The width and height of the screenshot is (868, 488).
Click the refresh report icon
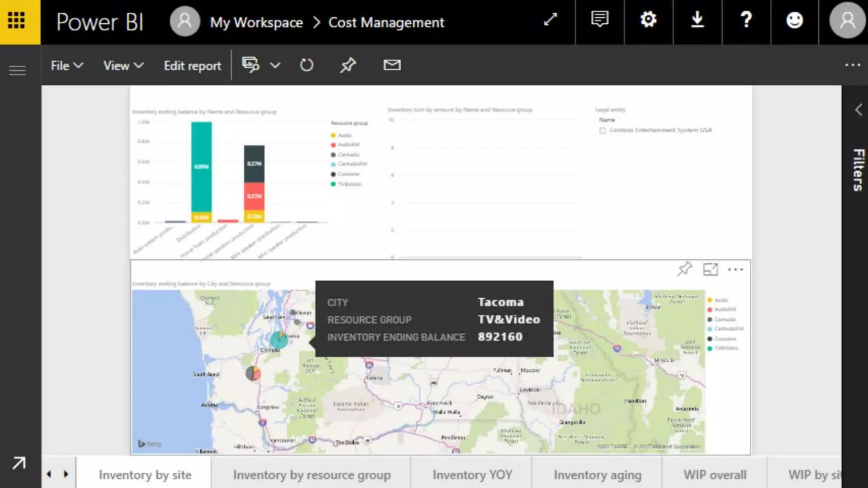[306, 65]
